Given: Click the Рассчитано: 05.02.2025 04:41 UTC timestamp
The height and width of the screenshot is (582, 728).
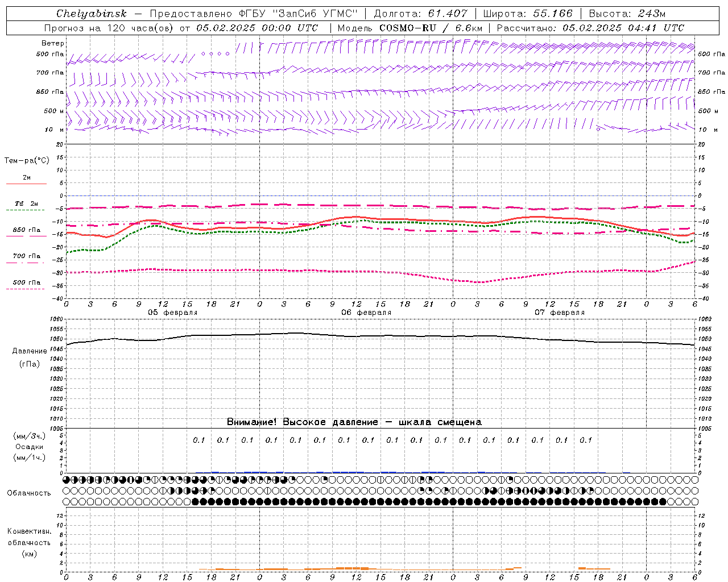Looking at the screenshot, I should pyautogui.click(x=590, y=28).
